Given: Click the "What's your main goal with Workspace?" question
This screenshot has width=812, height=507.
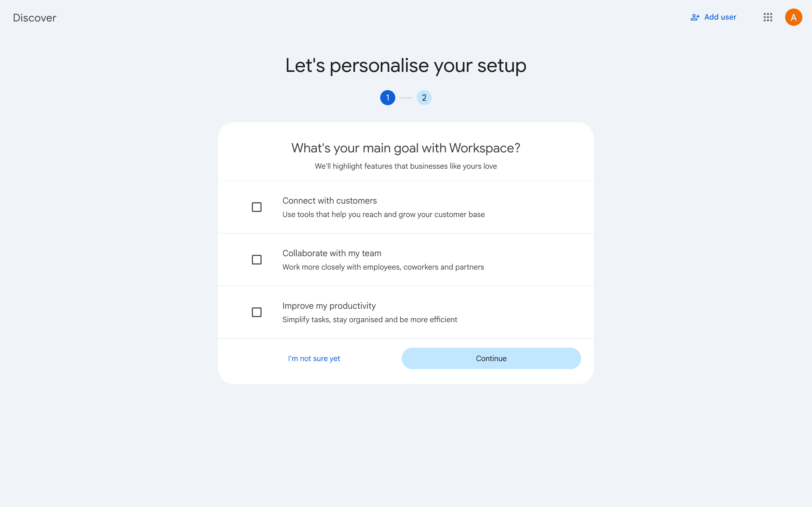Looking at the screenshot, I should tap(406, 148).
